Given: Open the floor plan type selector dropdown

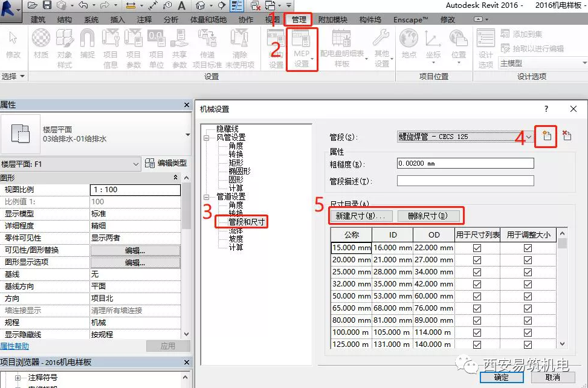Looking at the screenshot, I should coord(188,135).
